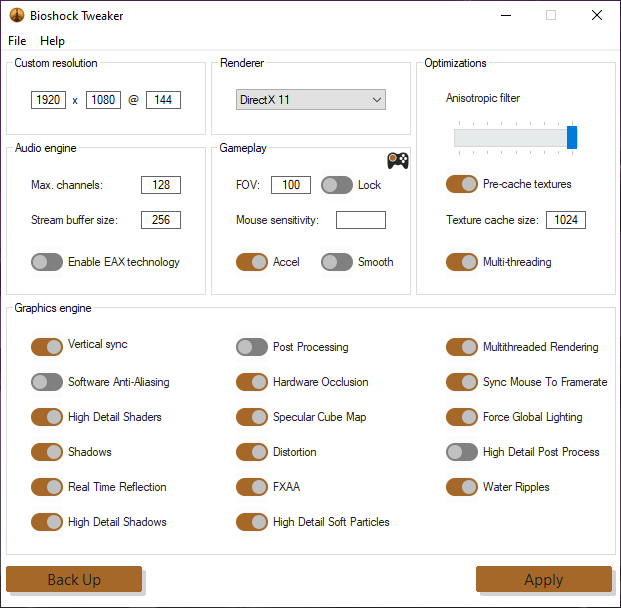The image size is (621, 608).
Task: Toggle High Detail Shaders
Action: (47, 417)
